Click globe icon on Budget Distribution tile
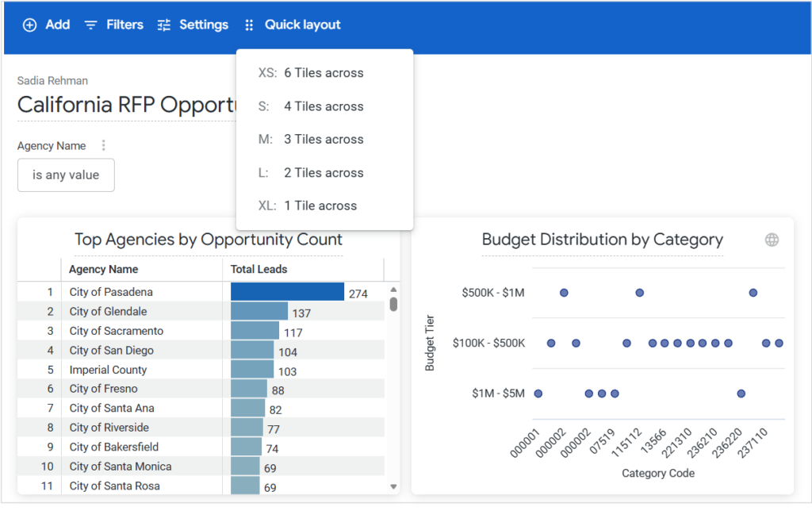The width and height of the screenshot is (812, 526). [772, 240]
